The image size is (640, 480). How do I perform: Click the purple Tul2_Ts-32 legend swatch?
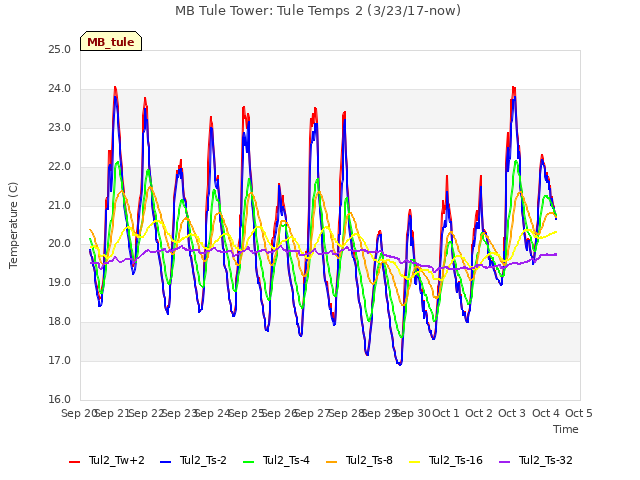[x=505, y=462]
